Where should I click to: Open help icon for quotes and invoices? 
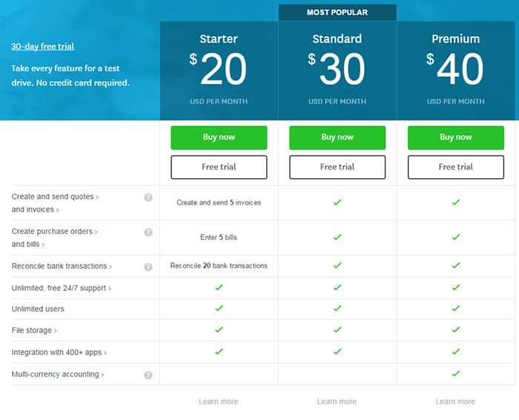[148, 198]
